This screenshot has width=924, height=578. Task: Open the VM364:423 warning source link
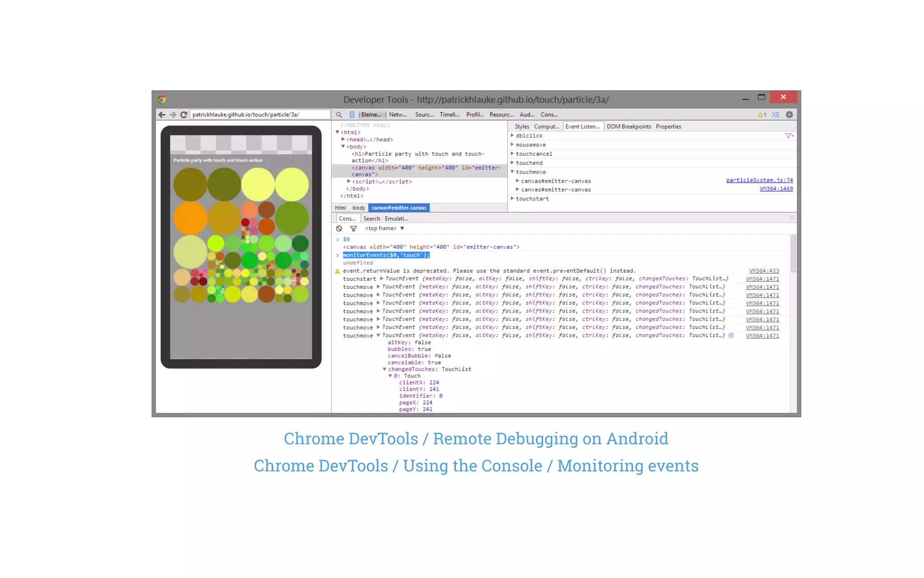[764, 271]
